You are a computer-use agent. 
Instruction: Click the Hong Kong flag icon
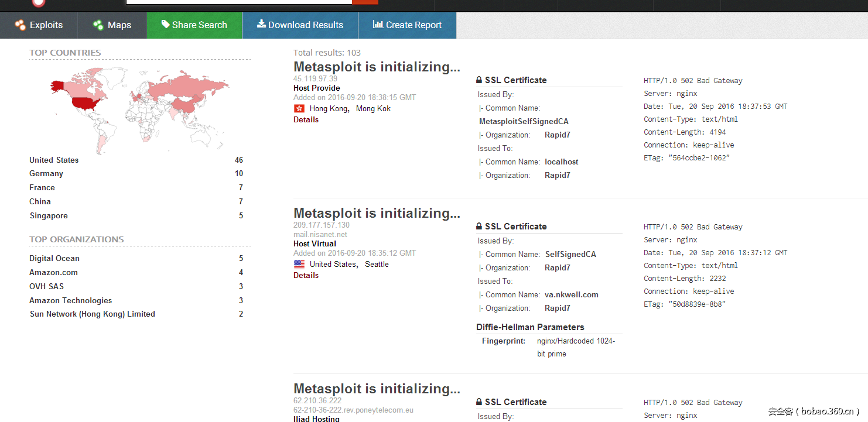click(299, 109)
